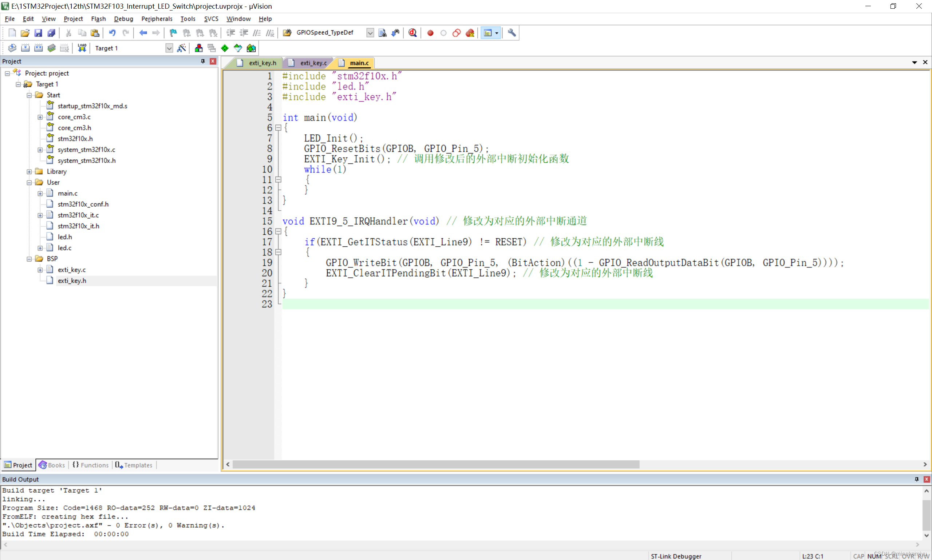Close the active editor tab

(925, 62)
